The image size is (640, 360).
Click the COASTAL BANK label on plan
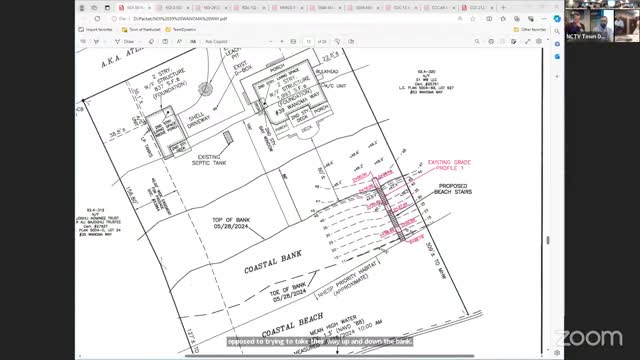273,262
